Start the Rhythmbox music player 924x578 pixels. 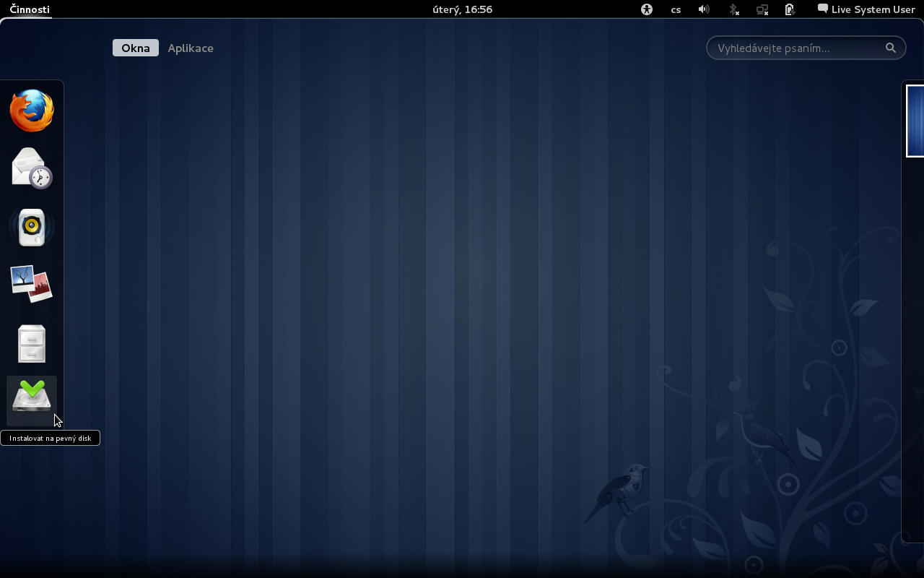point(32,227)
